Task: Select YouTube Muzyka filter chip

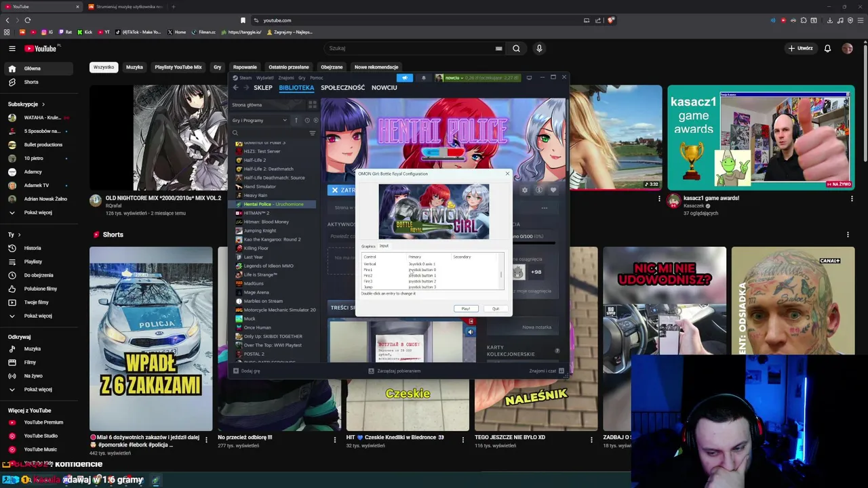Action: coord(134,67)
